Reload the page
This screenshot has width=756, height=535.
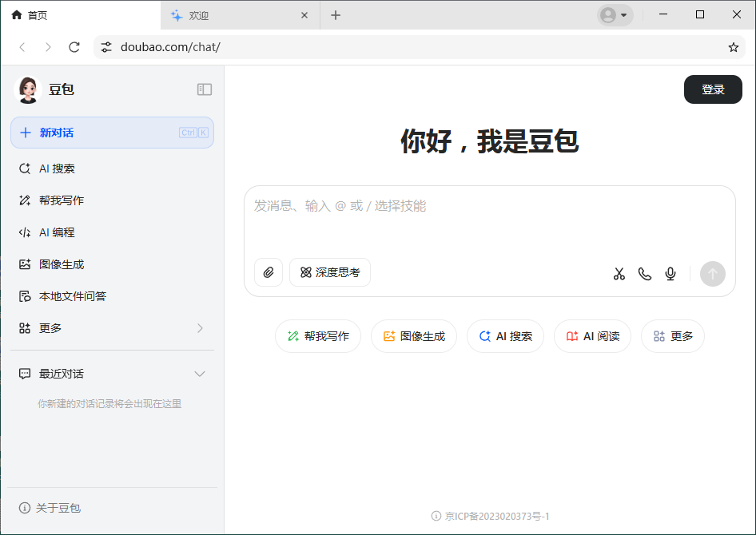point(74,47)
